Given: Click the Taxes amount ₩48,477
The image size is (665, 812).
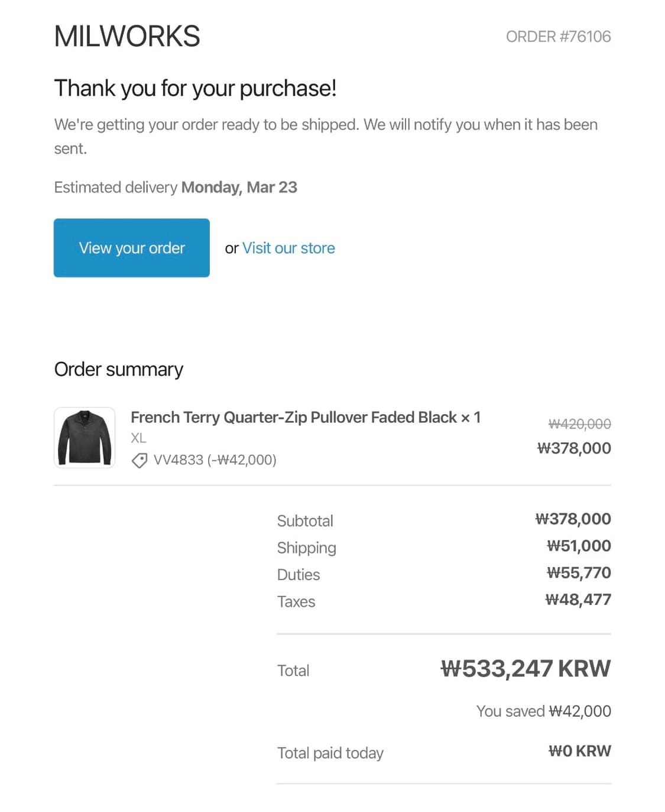Looking at the screenshot, I should pyautogui.click(x=578, y=599).
